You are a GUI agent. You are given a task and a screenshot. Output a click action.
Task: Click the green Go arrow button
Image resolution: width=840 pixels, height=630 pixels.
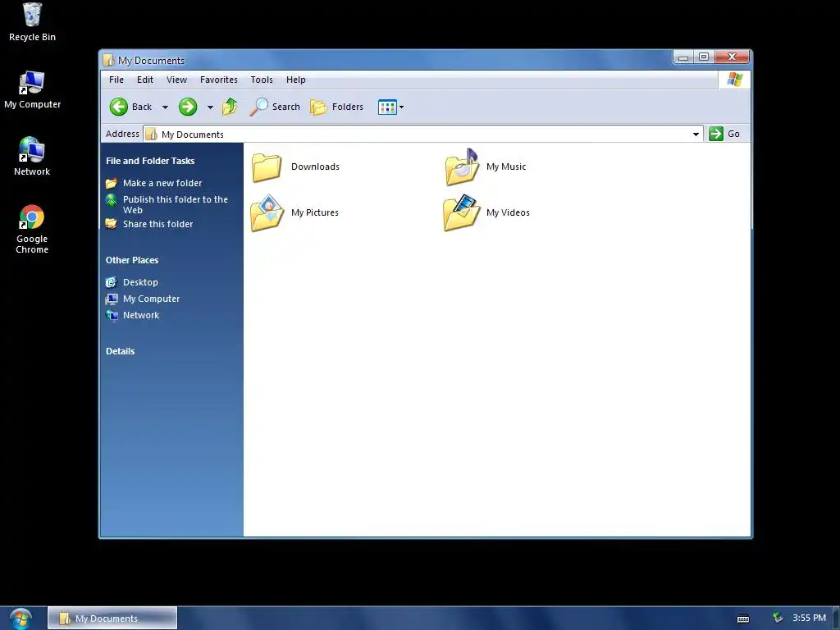[x=715, y=134]
